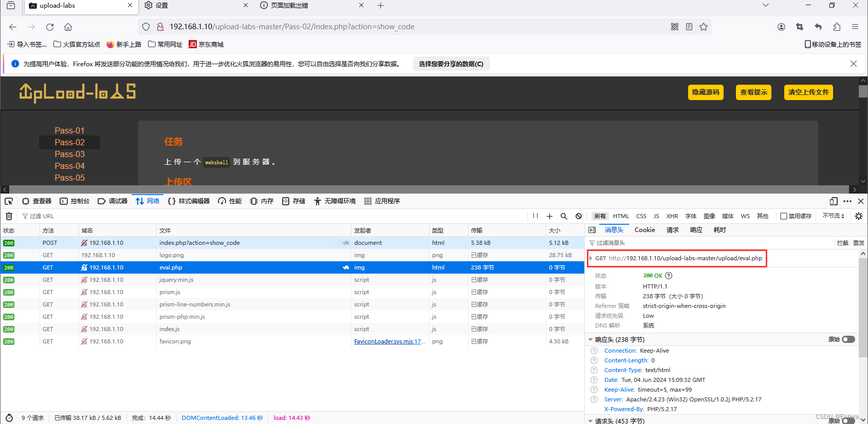Reload the page with the refresh icon
This screenshot has width=868, height=424.
(x=50, y=27)
